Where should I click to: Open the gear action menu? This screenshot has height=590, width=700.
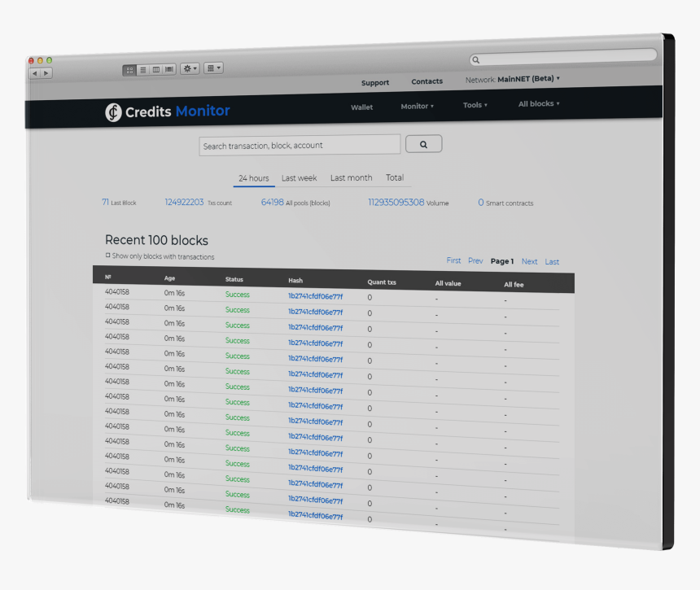pos(190,68)
